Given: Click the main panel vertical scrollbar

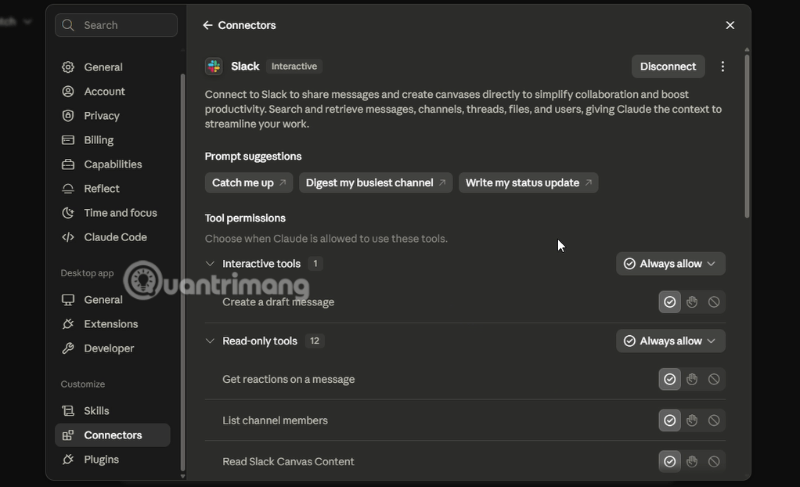Looking at the screenshot, I should (x=747, y=135).
